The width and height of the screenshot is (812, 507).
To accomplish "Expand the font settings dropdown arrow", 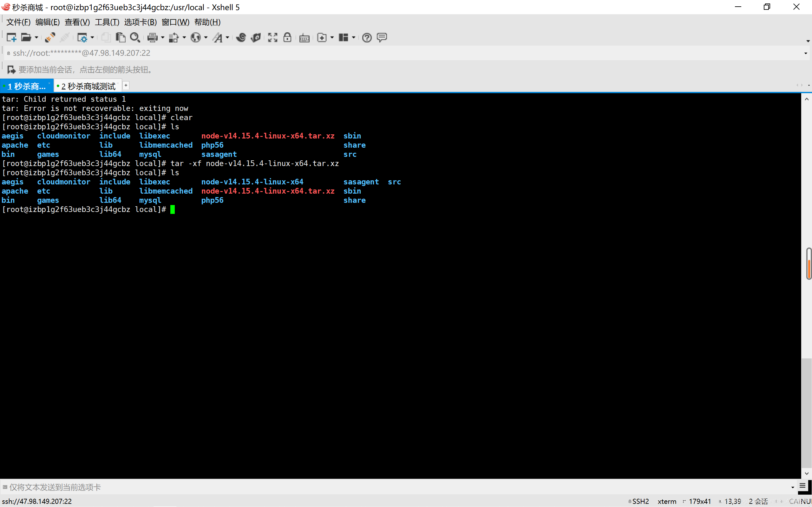I will 227,38.
